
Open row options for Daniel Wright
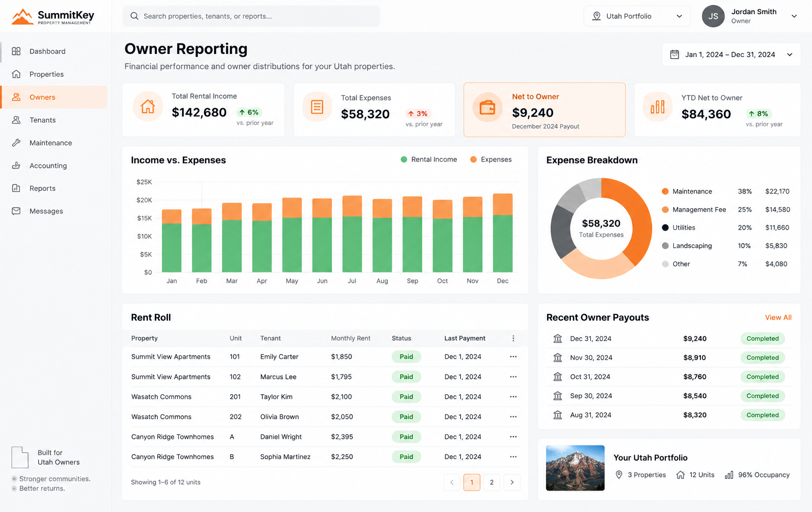tap(513, 437)
